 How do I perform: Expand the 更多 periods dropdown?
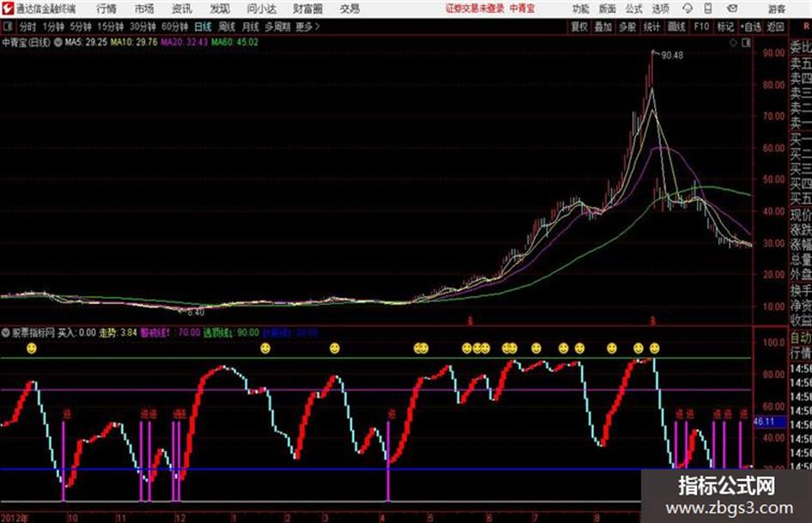(308, 27)
